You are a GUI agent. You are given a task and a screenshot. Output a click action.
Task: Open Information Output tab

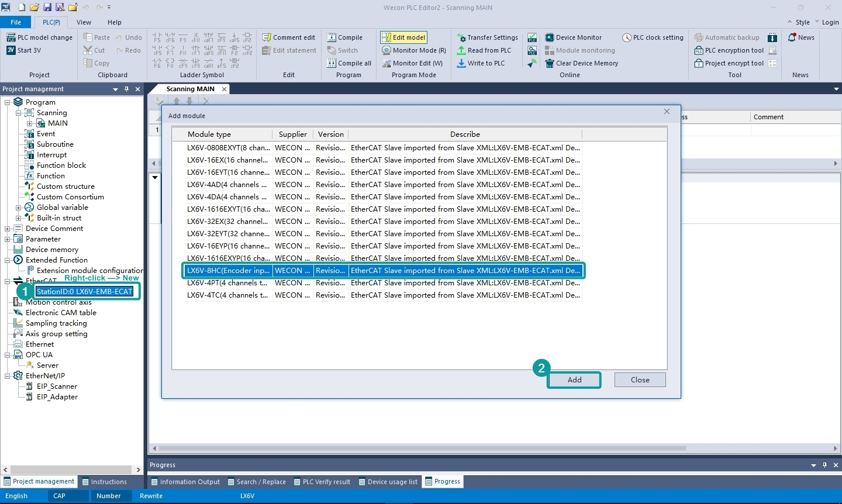(x=185, y=482)
